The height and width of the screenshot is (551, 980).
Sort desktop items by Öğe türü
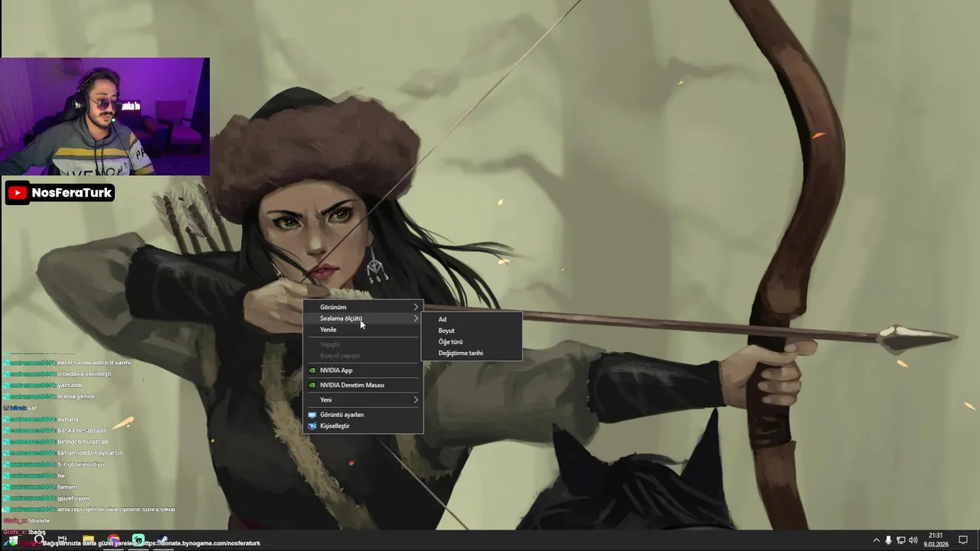click(472, 341)
